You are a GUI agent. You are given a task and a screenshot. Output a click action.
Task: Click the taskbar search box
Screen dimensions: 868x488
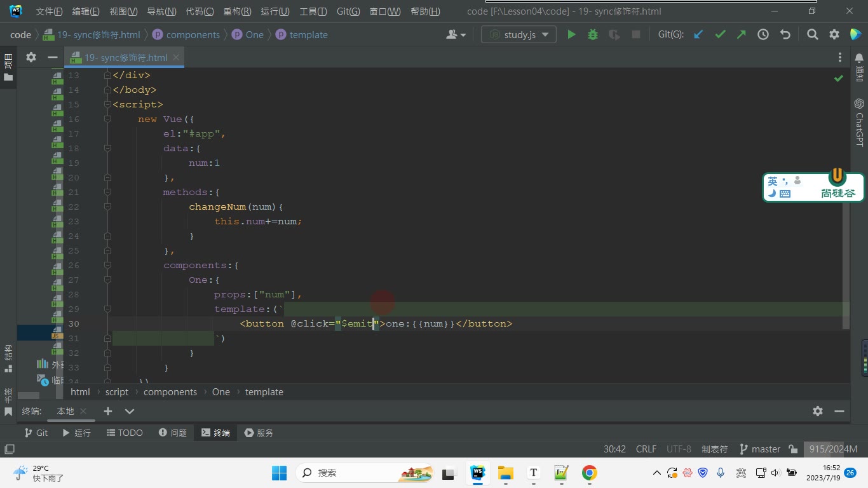pyautogui.click(x=365, y=473)
